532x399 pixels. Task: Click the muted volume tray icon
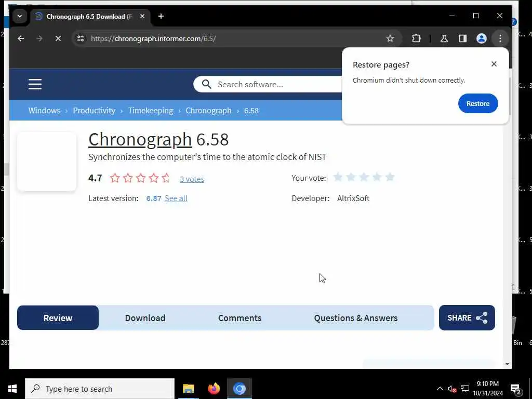pyautogui.click(x=452, y=389)
